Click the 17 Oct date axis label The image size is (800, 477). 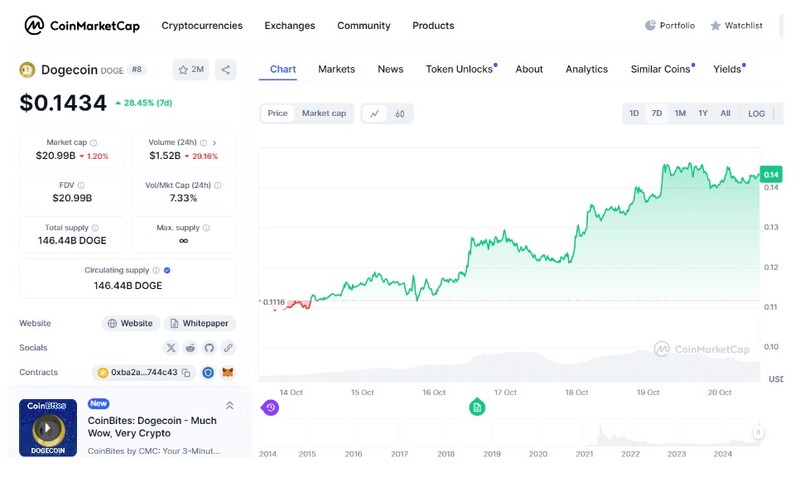[505, 392]
